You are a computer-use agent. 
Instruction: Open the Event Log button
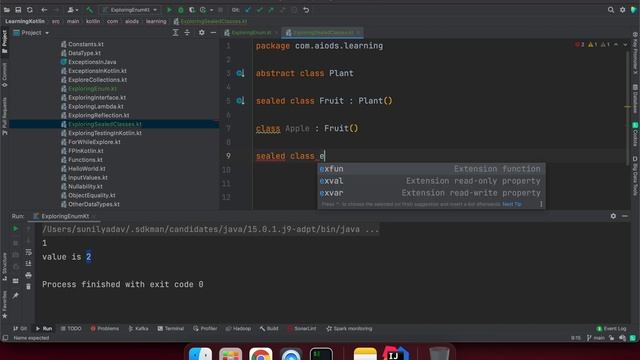point(611,329)
